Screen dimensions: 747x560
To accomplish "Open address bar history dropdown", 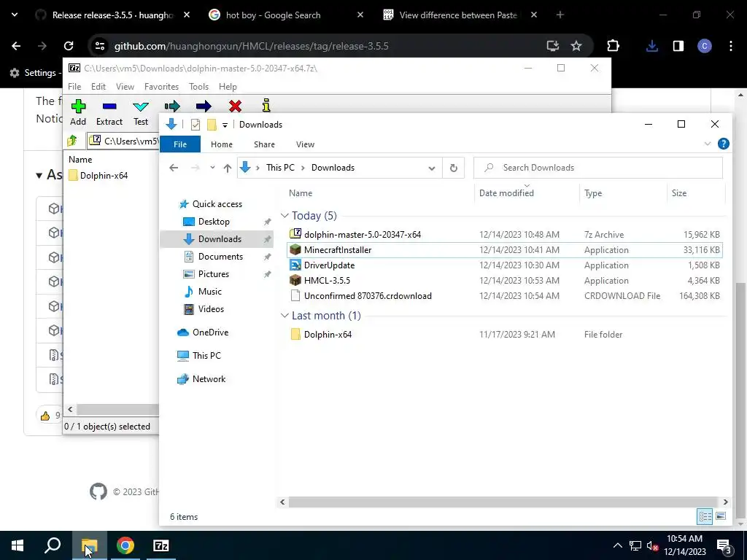I will [432, 168].
